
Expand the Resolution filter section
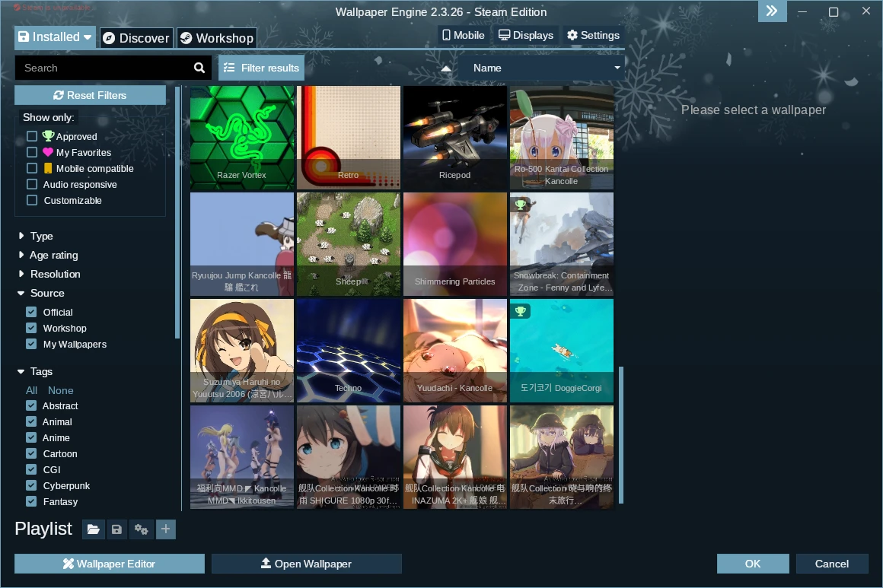49,274
